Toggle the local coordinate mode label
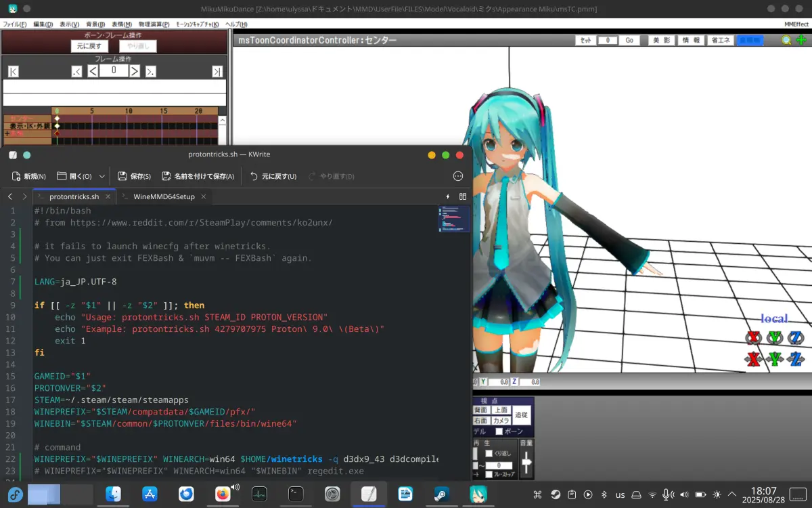The width and height of the screenshot is (812, 508). [x=775, y=318]
